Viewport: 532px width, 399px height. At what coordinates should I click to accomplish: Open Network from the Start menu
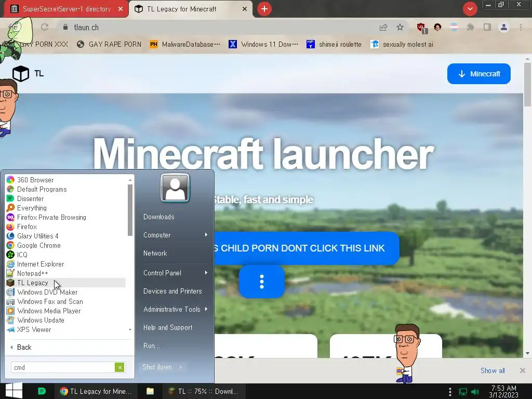pos(155,253)
